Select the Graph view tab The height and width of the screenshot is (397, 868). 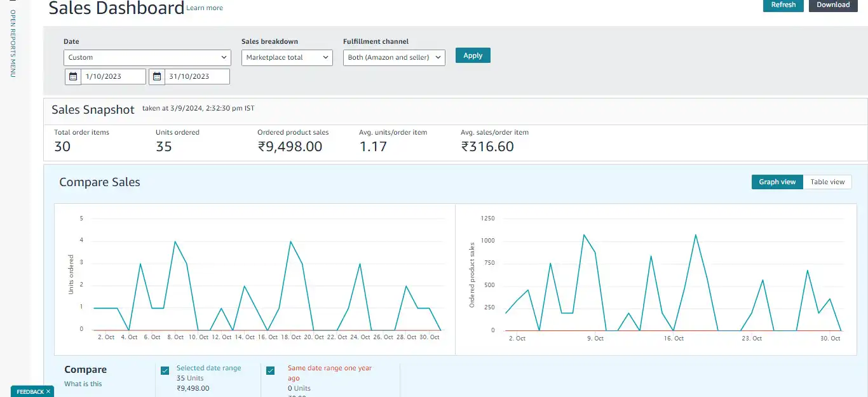tap(776, 182)
